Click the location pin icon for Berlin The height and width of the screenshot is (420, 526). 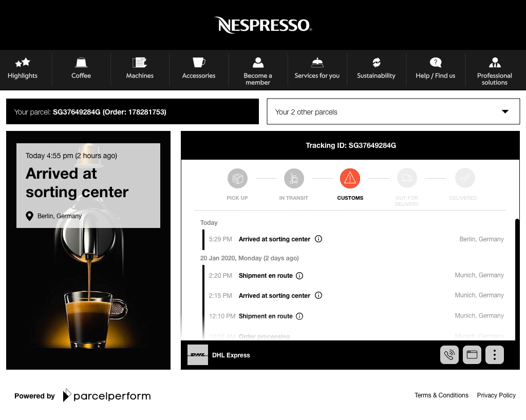[x=29, y=216]
